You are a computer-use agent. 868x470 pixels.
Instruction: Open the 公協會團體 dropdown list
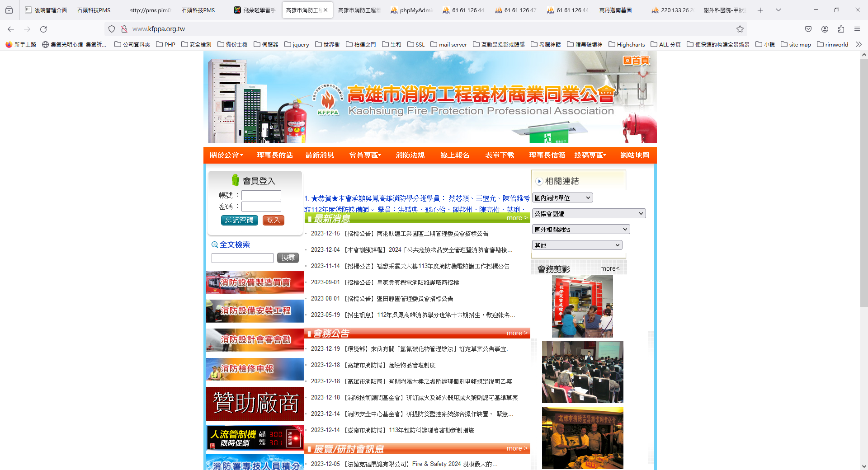[x=589, y=214]
